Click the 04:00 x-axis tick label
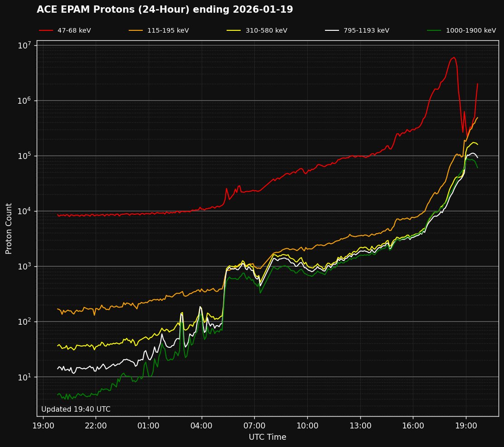Image resolution: width=504 pixels, height=447 pixels. [x=202, y=426]
